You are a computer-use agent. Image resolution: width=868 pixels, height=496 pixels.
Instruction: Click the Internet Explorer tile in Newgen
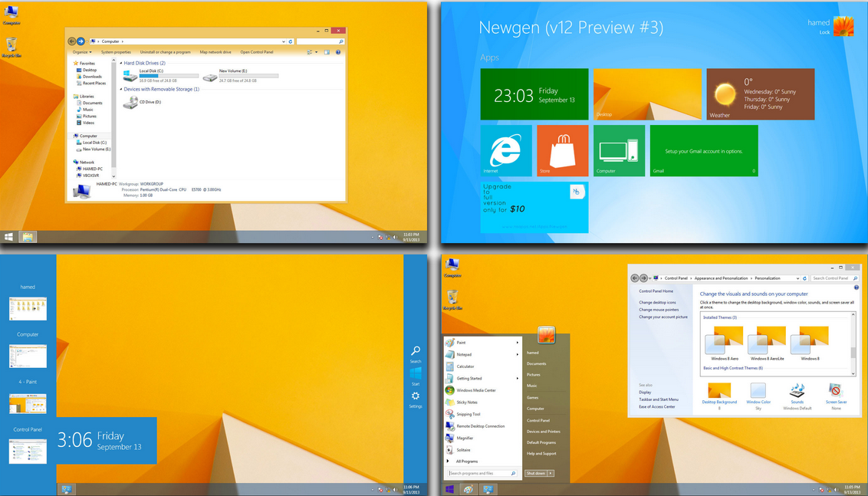pyautogui.click(x=506, y=150)
